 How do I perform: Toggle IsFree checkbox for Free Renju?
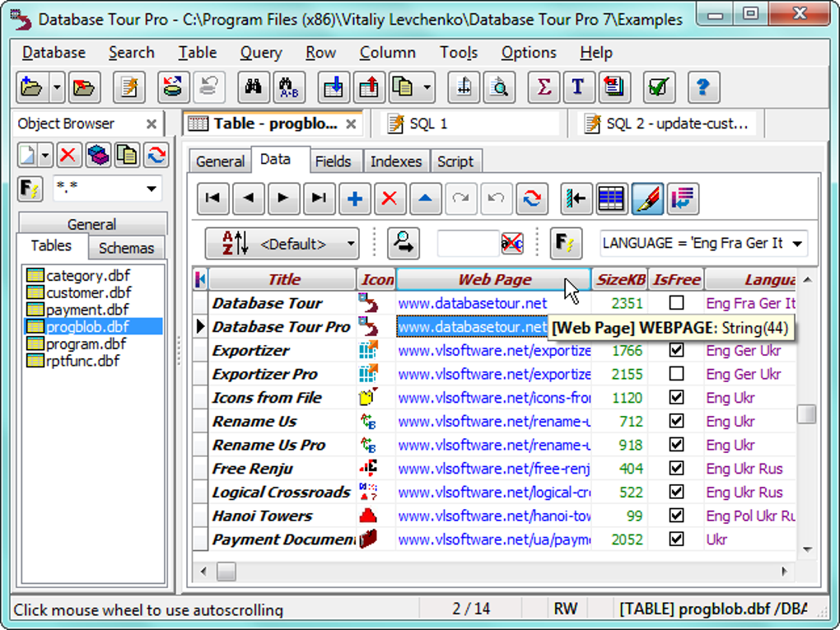click(x=677, y=469)
